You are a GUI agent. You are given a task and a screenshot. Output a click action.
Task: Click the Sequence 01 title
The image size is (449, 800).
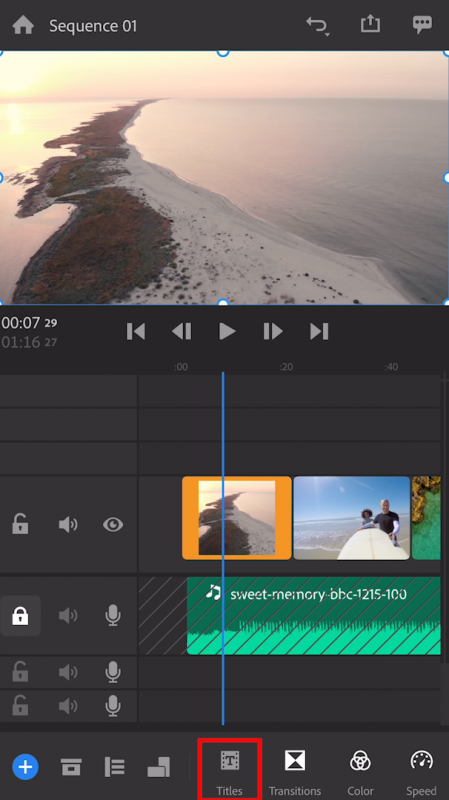tap(93, 26)
